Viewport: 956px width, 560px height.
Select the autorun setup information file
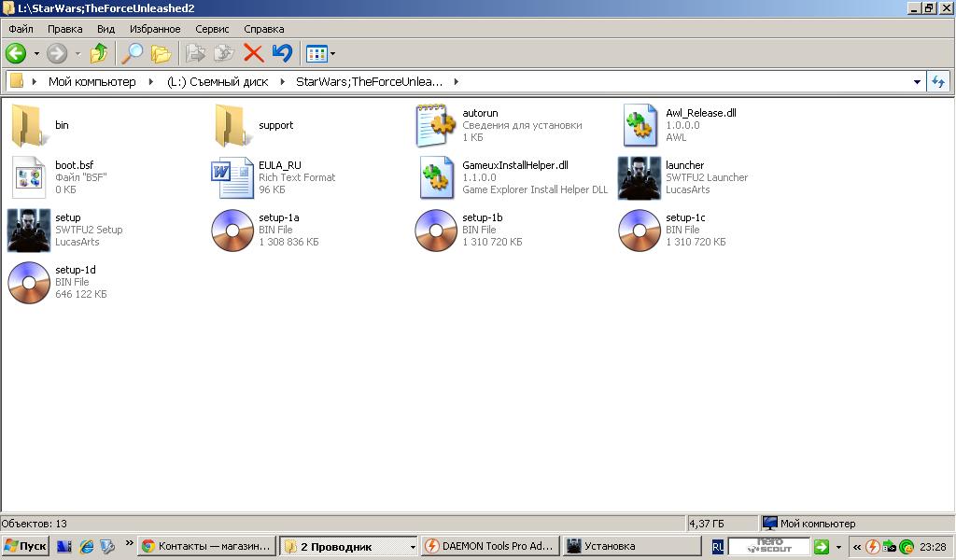coord(435,125)
